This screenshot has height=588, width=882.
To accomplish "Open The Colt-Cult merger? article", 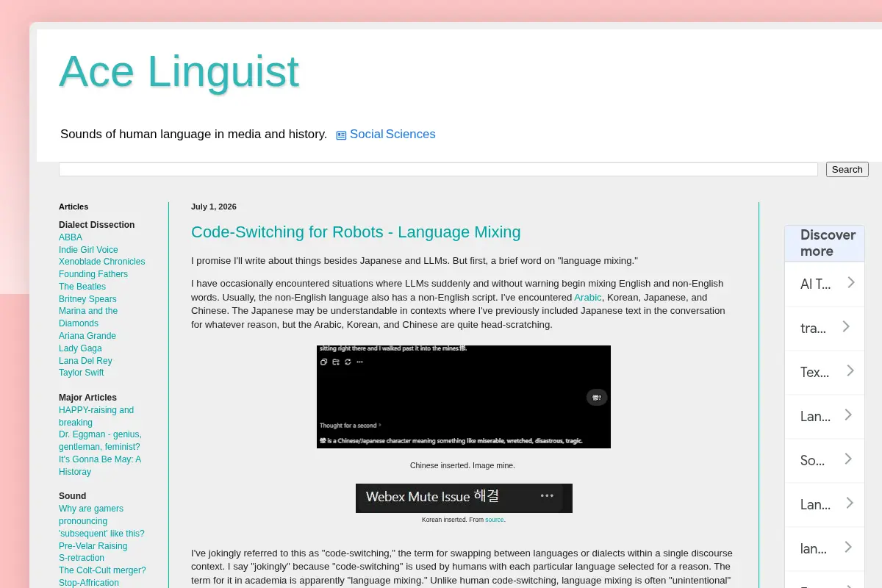I will tap(102, 570).
